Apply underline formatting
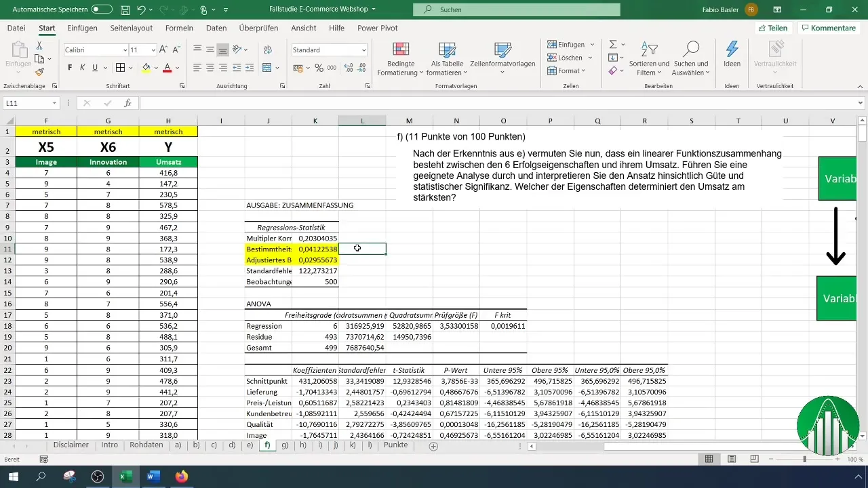 pyautogui.click(x=95, y=68)
